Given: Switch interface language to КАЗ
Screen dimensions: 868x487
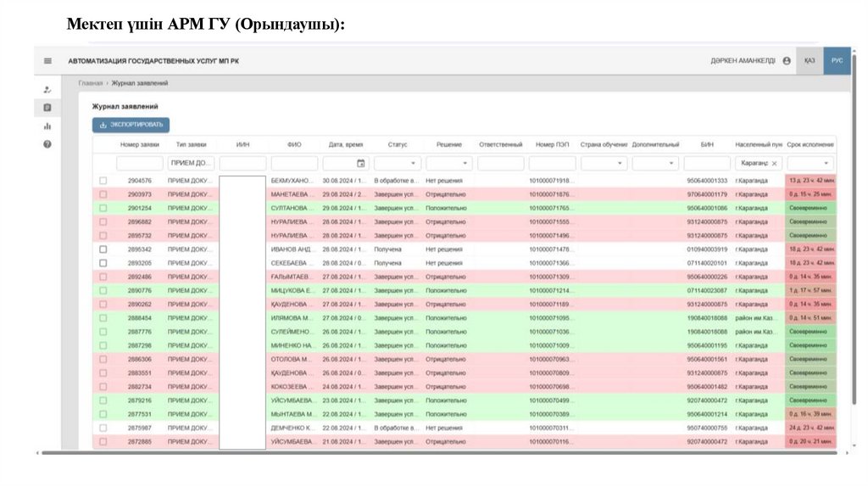Looking at the screenshot, I should pyautogui.click(x=810, y=61).
